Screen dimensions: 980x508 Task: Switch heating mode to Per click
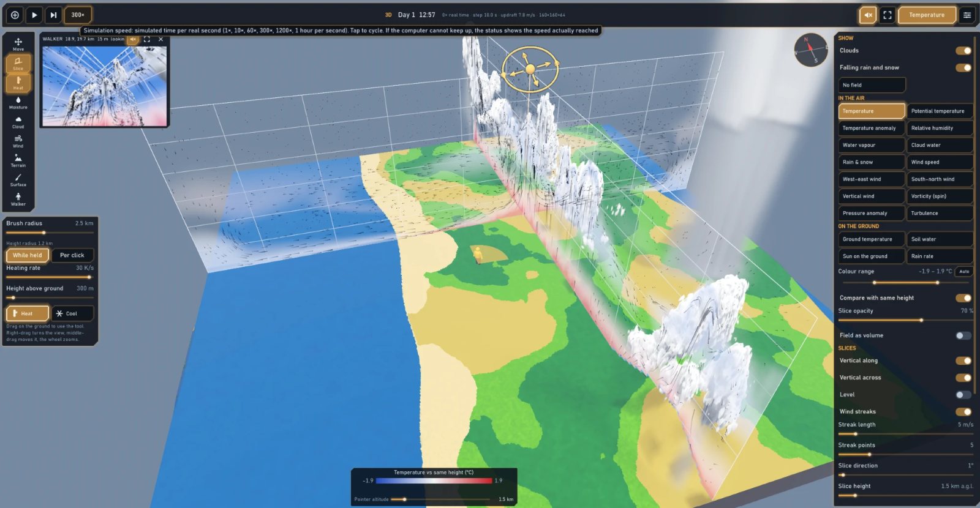(72, 255)
